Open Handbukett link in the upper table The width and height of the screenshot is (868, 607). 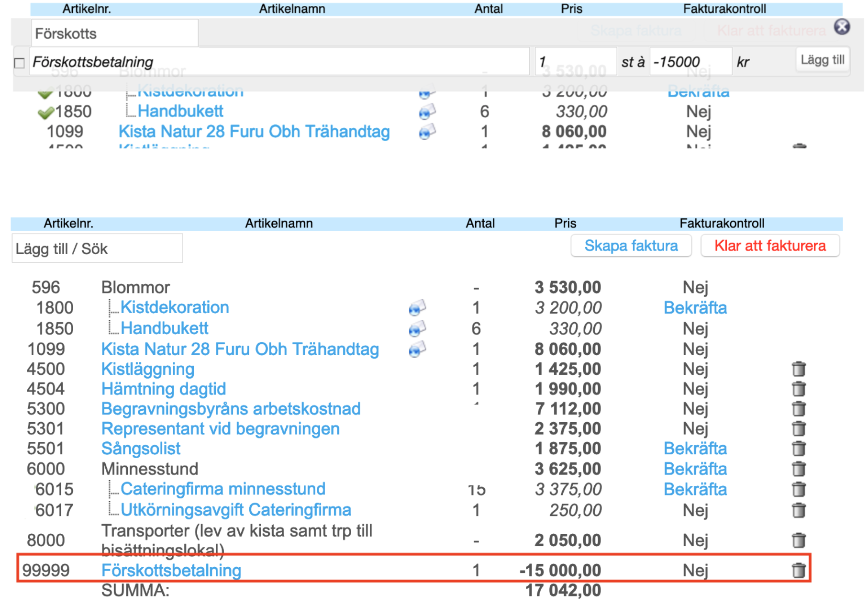[x=180, y=111]
